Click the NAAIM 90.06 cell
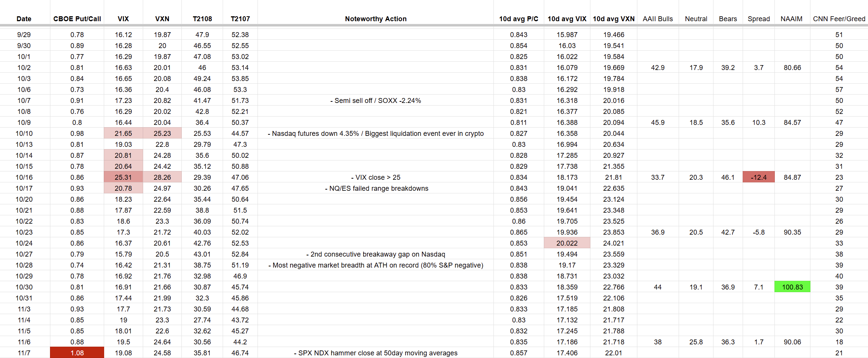 (792, 342)
